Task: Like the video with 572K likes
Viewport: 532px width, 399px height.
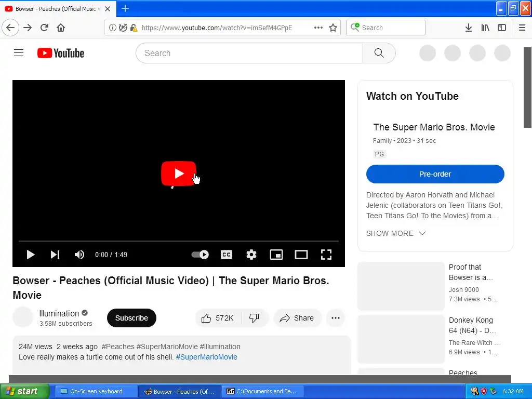Action: (218, 318)
